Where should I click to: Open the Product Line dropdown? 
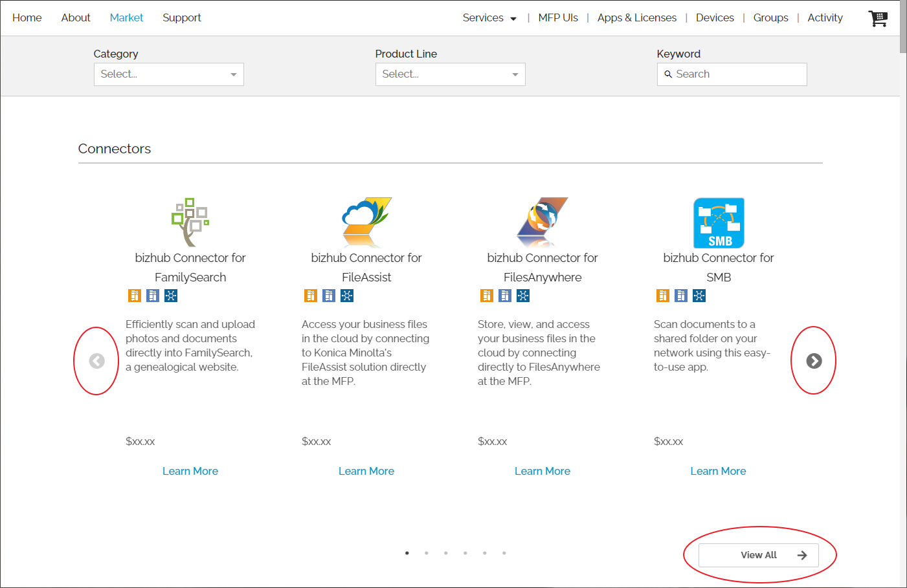(x=451, y=74)
